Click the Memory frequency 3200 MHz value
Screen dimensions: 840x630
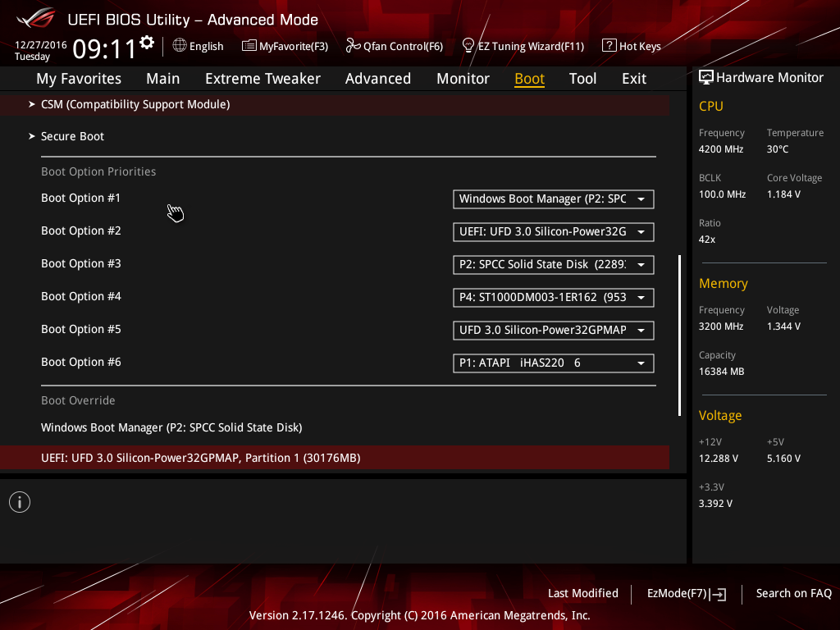pos(721,326)
